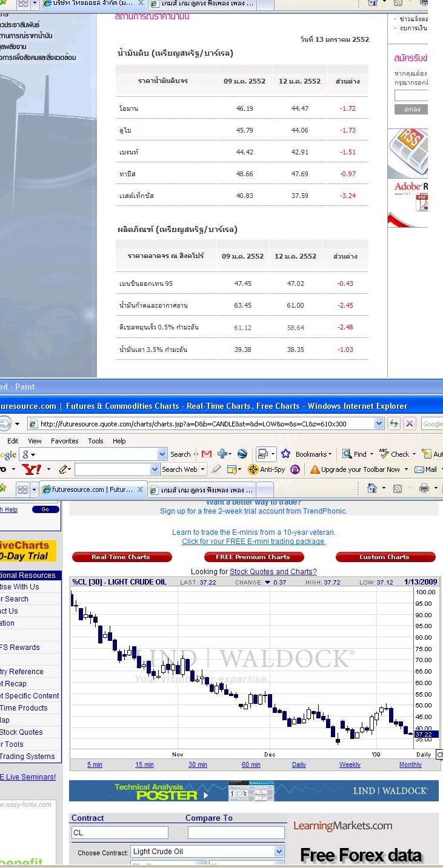Click Quick Tabs icon in Thai Oil window
The height and width of the screenshot is (868, 443).
coord(22,3)
